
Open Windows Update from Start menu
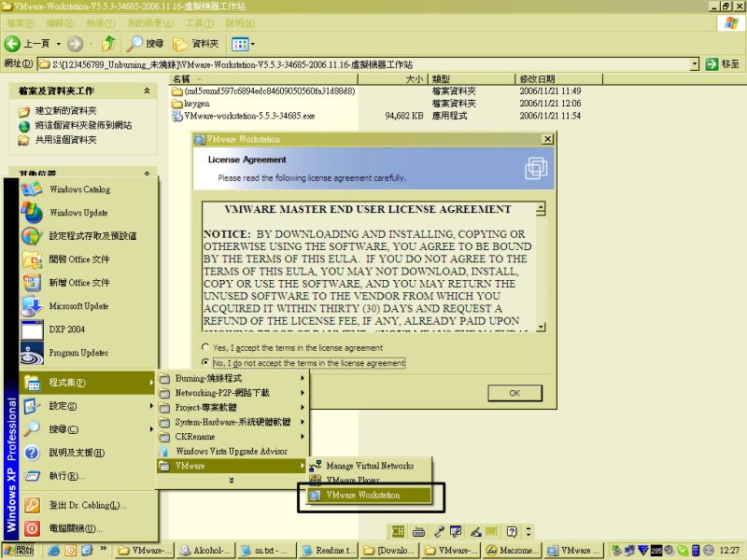(89, 213)
